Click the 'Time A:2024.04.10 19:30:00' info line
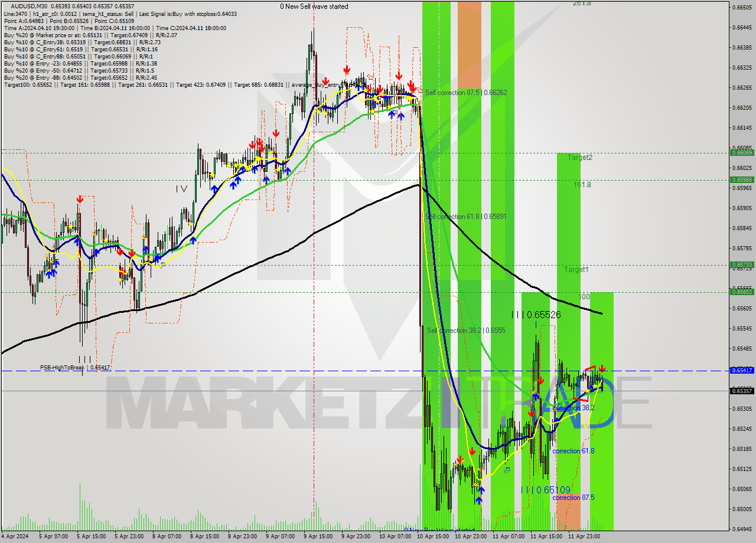Screen dimensions: 756x543 coord(115,28)
